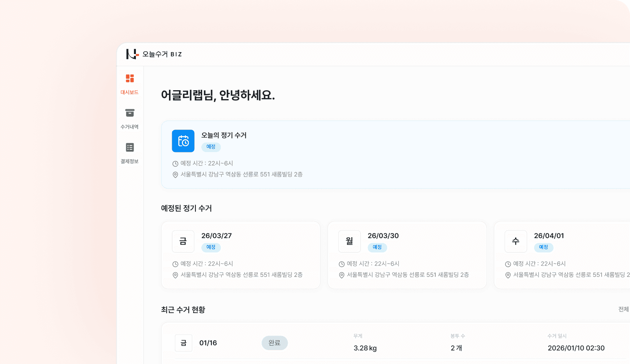Screen dimensions: 630x364
Task: Click address text in 오늘의 정기 수거 card
Action: (241, 174)
